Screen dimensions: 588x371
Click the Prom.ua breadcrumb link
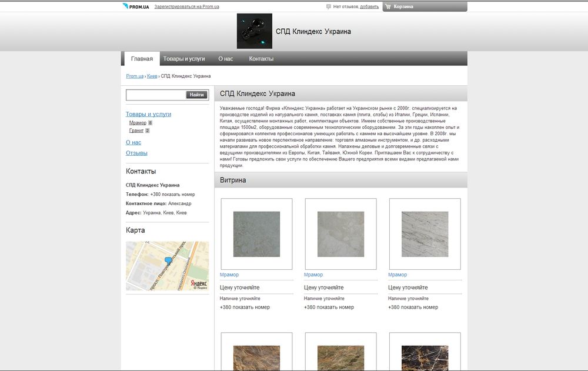135,76
